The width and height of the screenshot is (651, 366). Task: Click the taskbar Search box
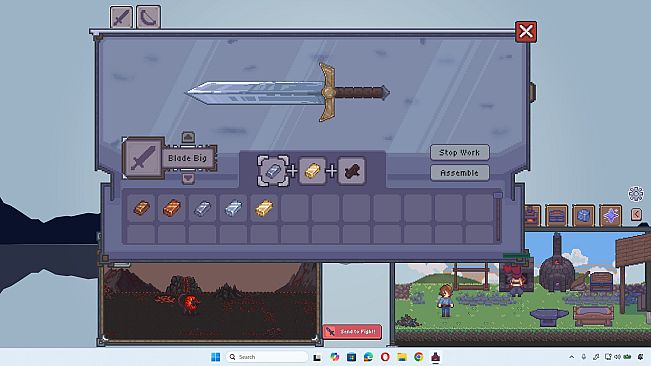tap(267, 357)
